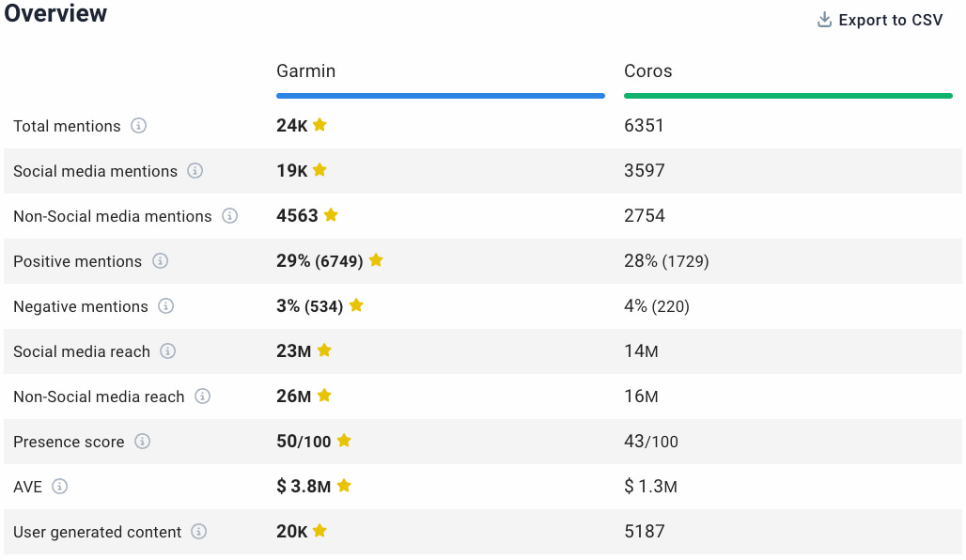Open the Presence score info icon

click(x=142, y=442)
